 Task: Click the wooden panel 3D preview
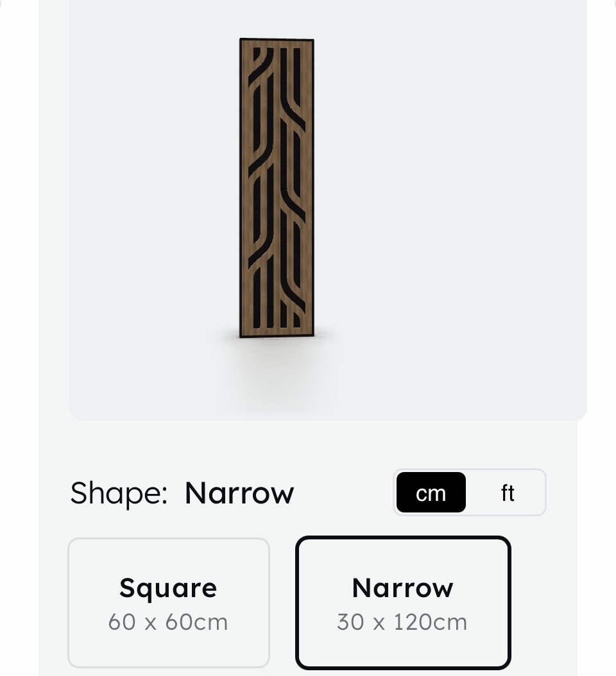(x=277, y=188)
